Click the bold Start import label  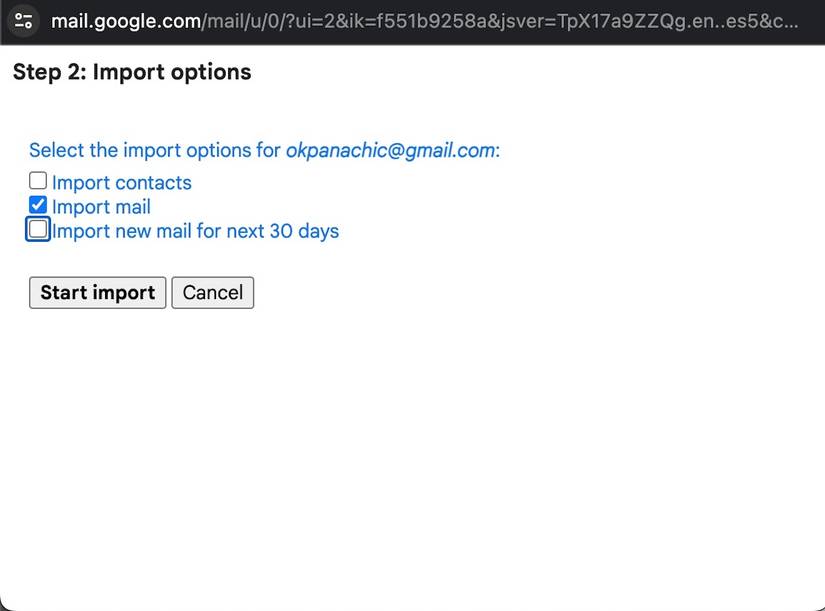96,292
